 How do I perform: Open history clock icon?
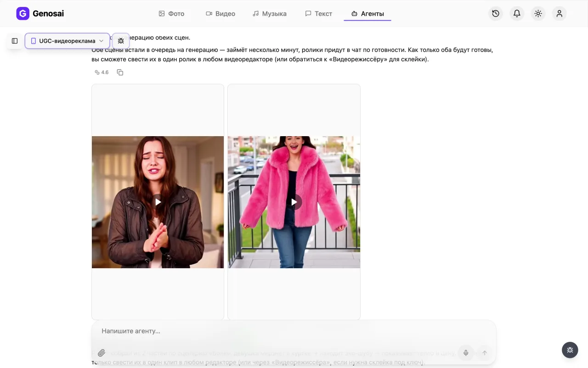pyautogui.click(x=496, y=14)
